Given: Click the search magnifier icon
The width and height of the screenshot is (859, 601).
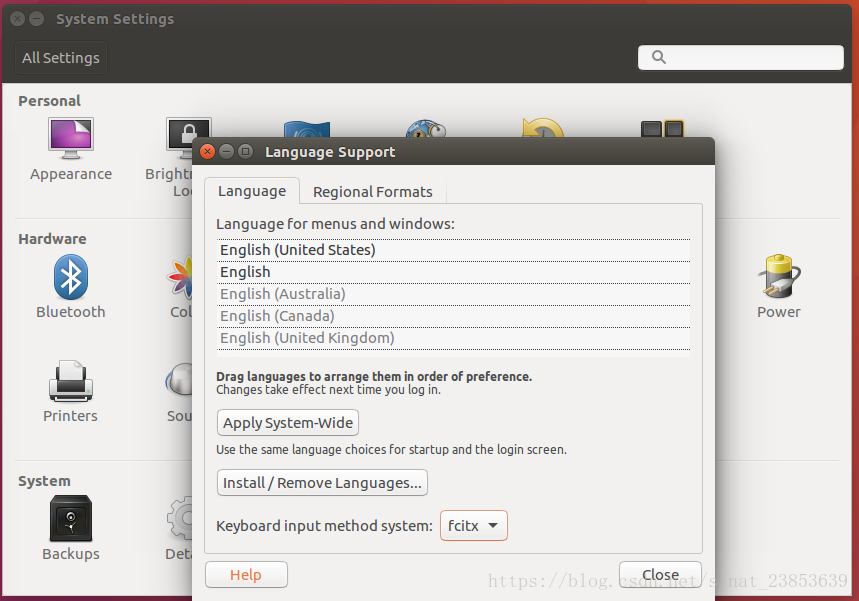Looking at the screenshot, I should 658,58.
